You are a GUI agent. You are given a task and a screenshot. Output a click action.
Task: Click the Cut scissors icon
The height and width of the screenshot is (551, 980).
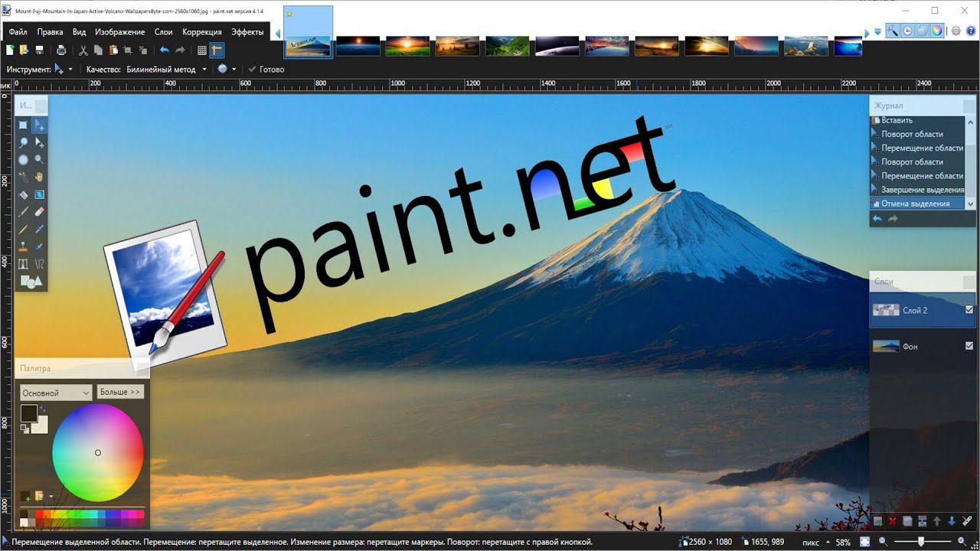tap(83, 51)
